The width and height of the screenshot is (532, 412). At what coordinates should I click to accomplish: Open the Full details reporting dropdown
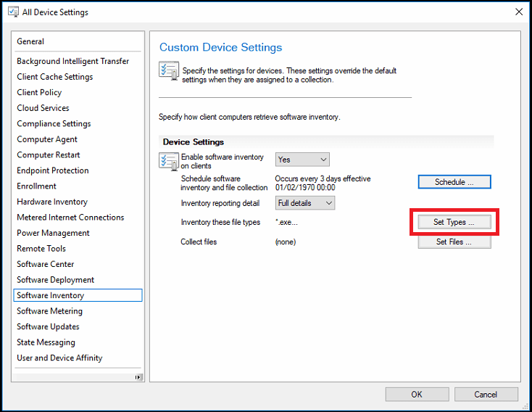point(304,203)
